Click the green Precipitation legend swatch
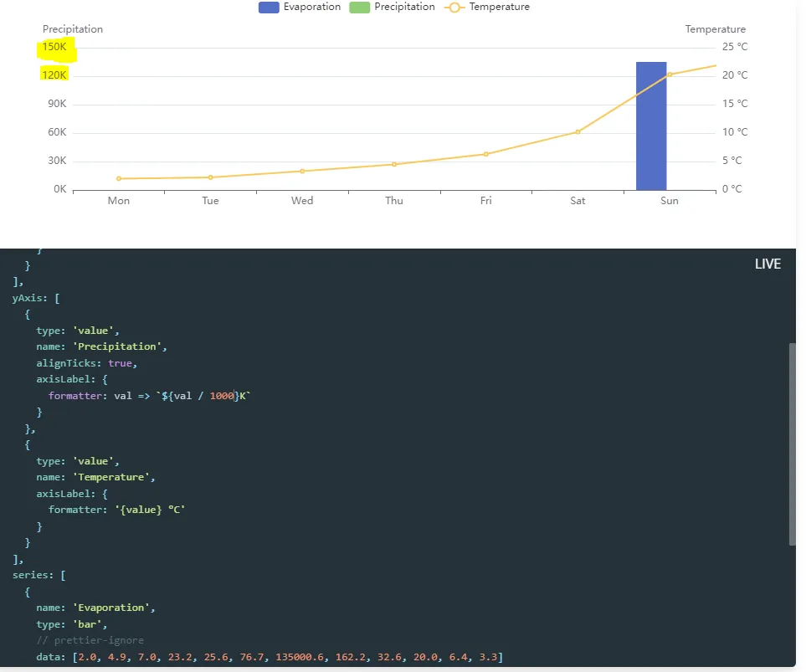Viewport: 806px width, 672px height. click(x=360, y=8)
